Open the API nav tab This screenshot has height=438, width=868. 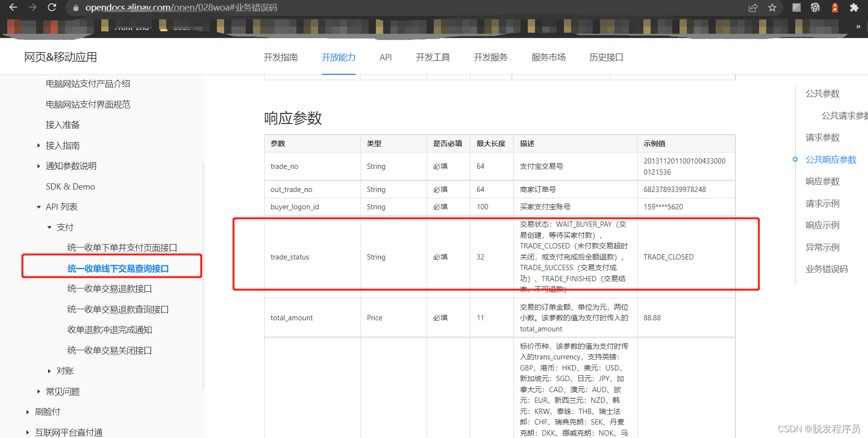pos(386,57)
